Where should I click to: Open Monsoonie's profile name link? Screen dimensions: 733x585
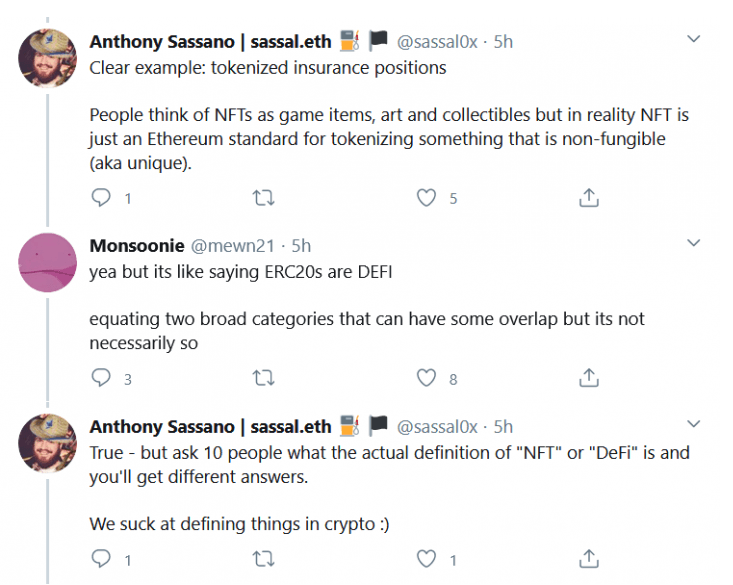pyautogui.click(x=136, y=246)
